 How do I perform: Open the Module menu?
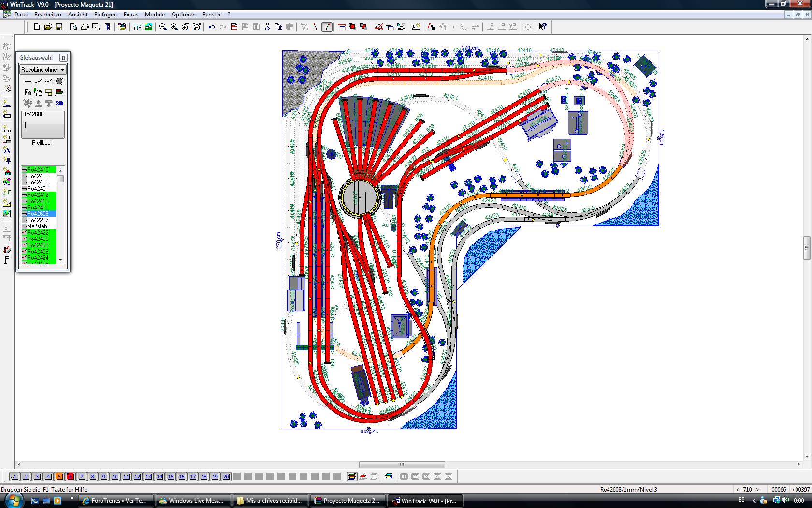(155, 15)
